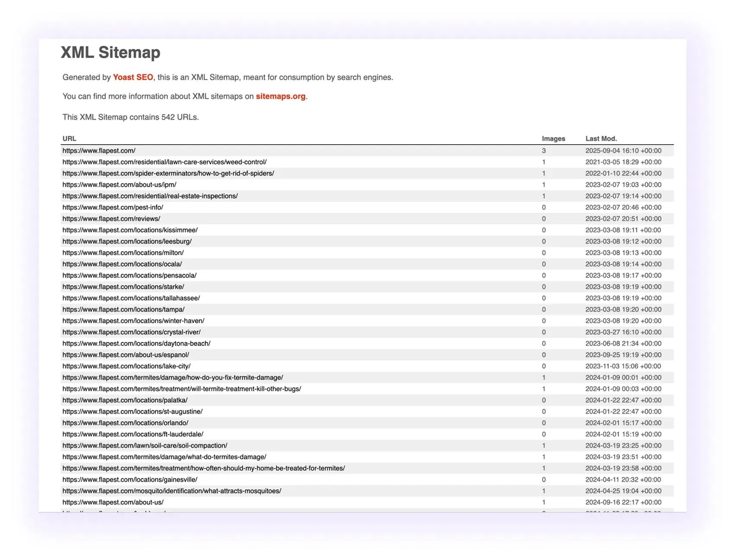Viewport: 734px width, 560px height.
Task: Open the how-often-should-my-home-be-treated URL
Action: pyautogui.click(x=204, y=468)
